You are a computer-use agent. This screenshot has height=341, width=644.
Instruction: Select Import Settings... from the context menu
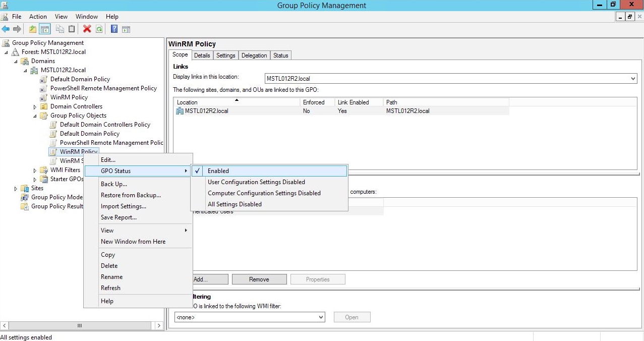click(138, 206)
